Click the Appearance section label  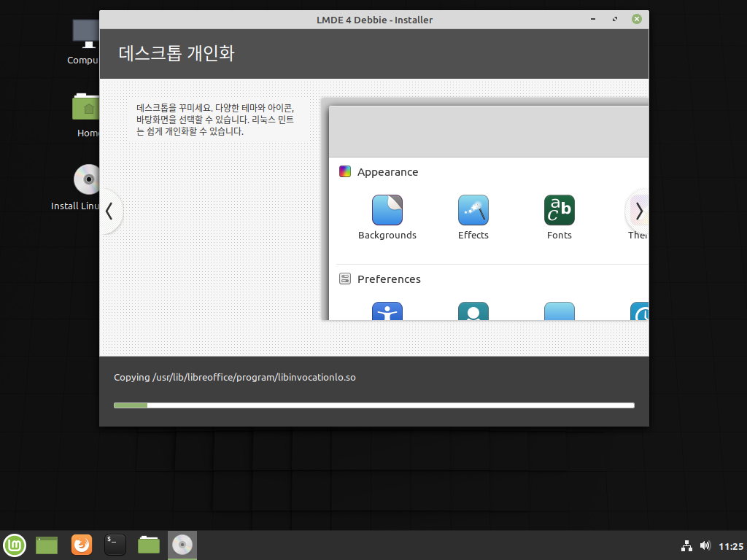click(x=388, y=172)
